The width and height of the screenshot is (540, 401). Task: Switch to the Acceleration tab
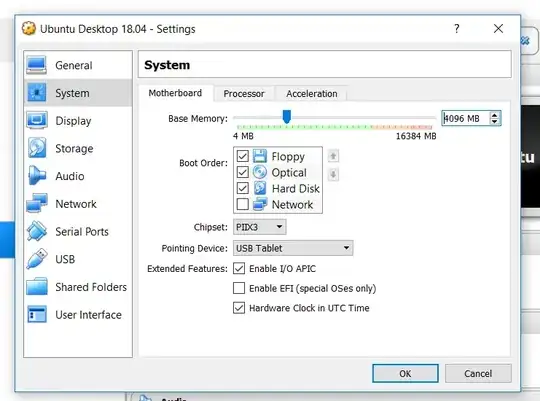[312, 94]
